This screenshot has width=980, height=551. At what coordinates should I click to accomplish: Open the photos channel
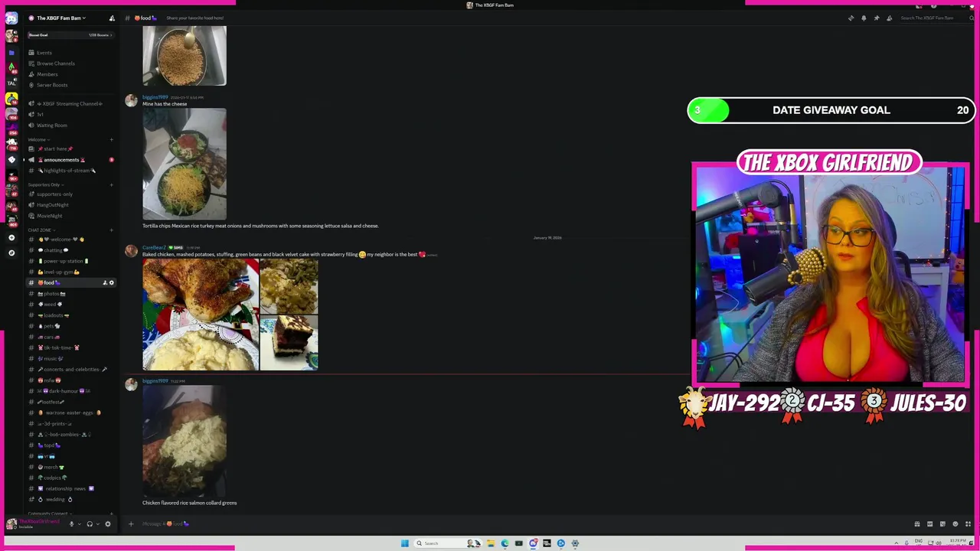click(70, 294)
